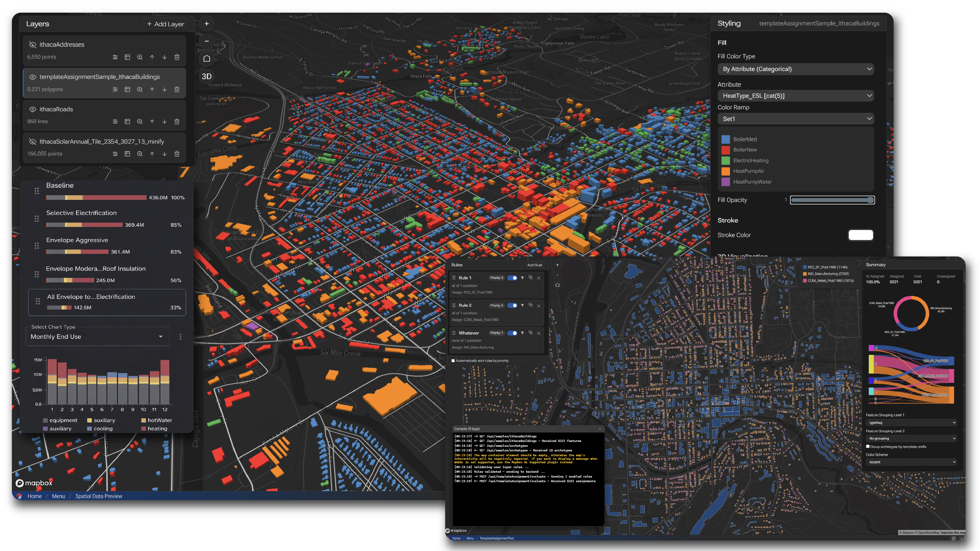980x551 pixels.
Task: Show the hidden ithacaAddresses layer
Action: 33,45
